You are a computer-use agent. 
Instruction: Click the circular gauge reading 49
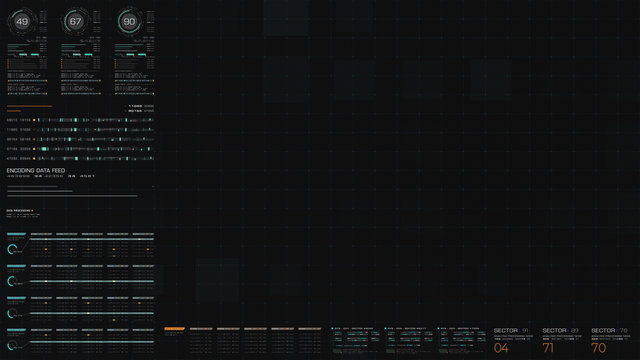click(x=22, y=22)
